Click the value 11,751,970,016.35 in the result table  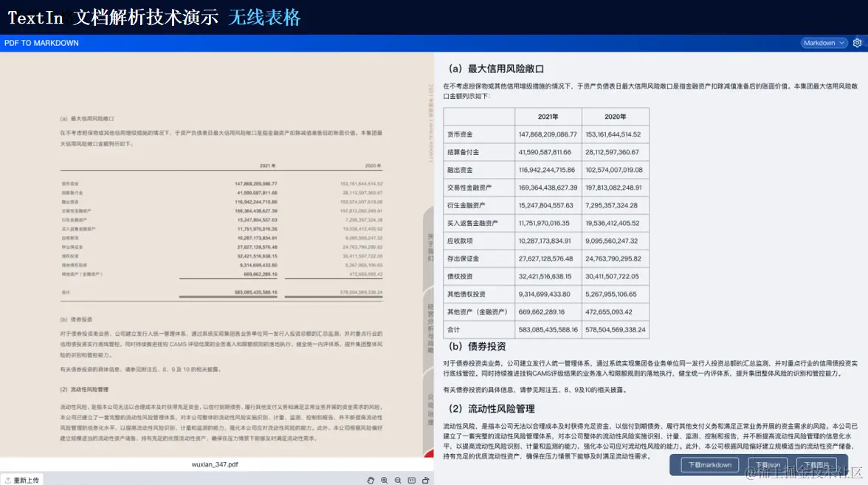pos(543,223)
